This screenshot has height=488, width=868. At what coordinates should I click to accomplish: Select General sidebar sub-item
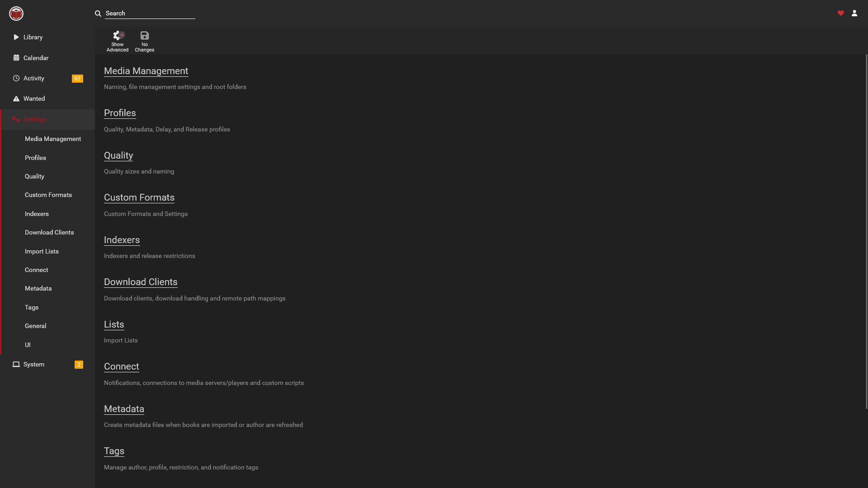pyautogui.click(x=35, y=326)
